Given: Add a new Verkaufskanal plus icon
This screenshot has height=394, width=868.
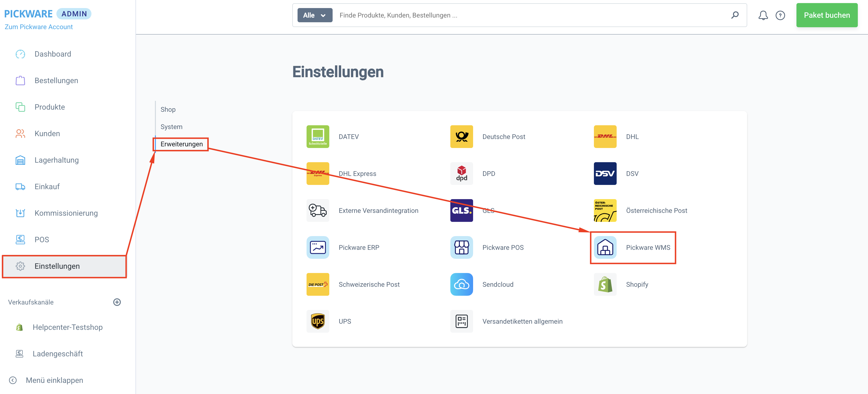Looking at the screenshot, I should click(x=117, y=302).
